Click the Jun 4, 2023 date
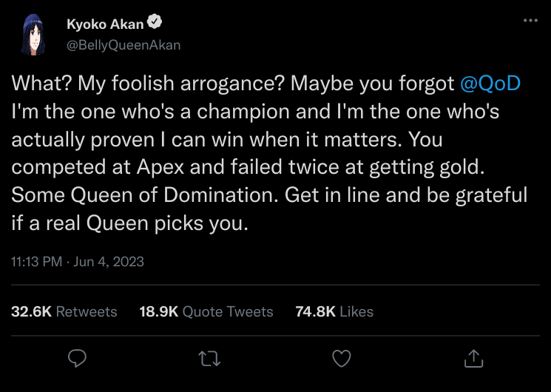The height and width of the screenshot is (392, 551). 110,261
